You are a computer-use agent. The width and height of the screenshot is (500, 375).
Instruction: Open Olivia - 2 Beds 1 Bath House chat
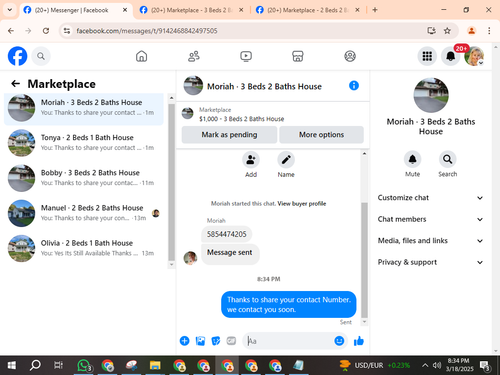[x=84, y=248]
